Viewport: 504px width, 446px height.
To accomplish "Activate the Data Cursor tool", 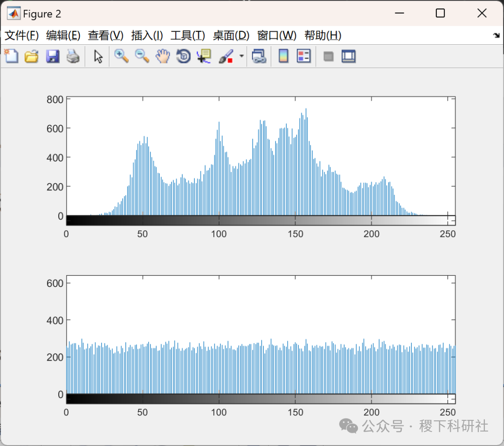I will point(204,56).
